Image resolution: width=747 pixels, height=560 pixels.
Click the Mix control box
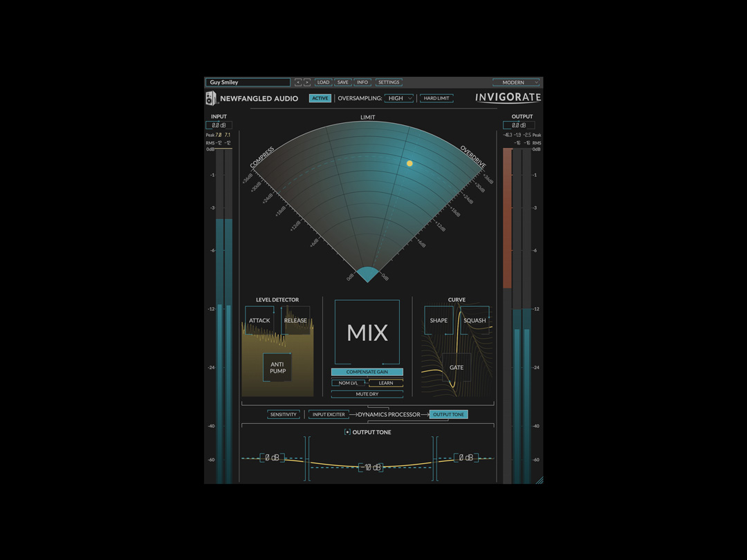367,333
